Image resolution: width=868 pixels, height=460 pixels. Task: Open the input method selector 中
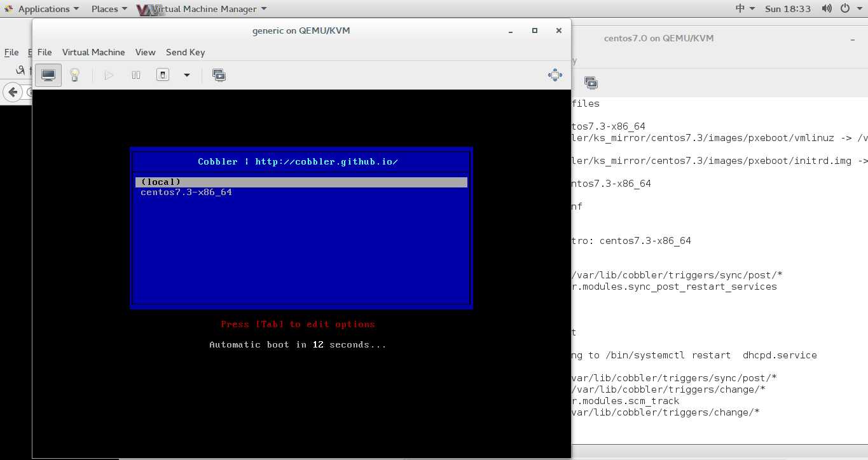pos(745,9)
